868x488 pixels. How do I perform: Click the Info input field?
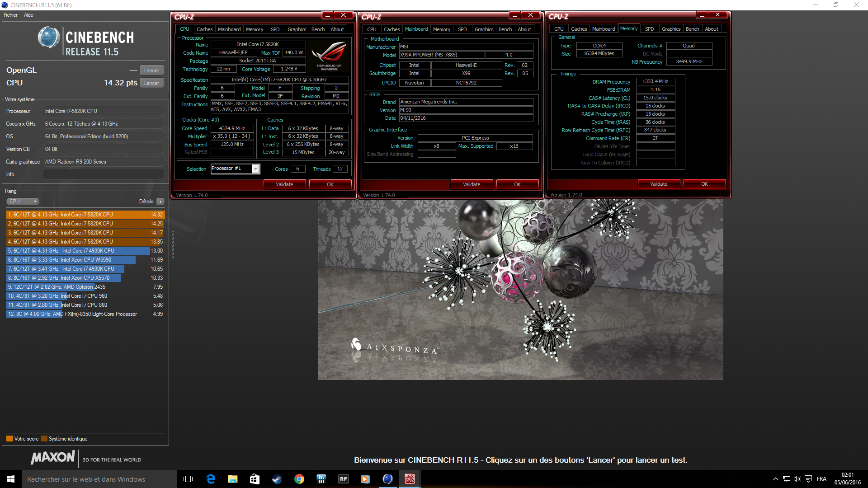coord(103,174)
